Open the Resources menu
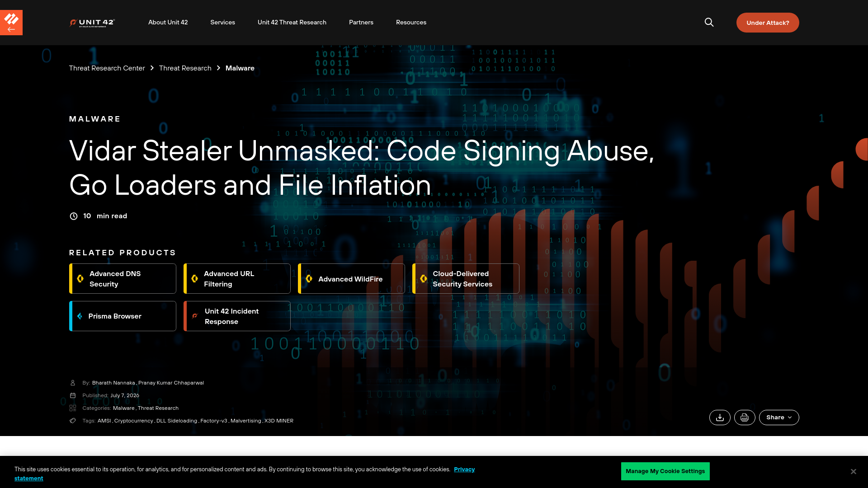This screenshot has width=868, height=488. [411, 22]
